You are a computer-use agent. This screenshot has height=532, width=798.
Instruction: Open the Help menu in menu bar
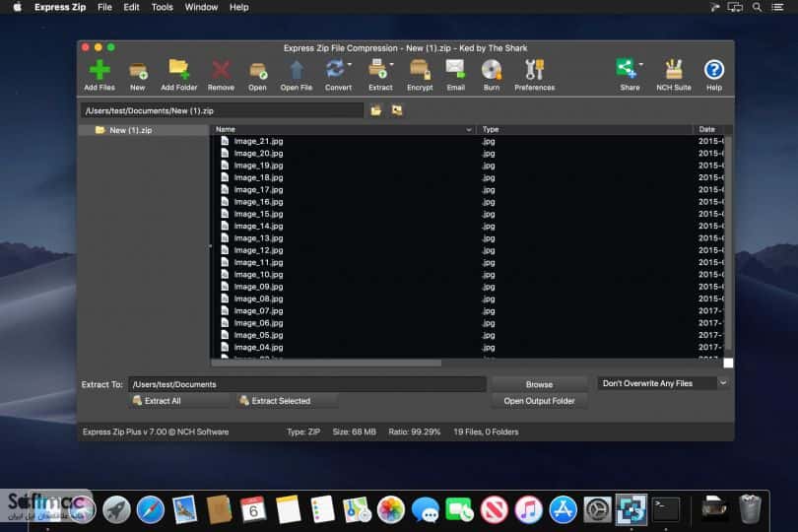pos(238,7)
